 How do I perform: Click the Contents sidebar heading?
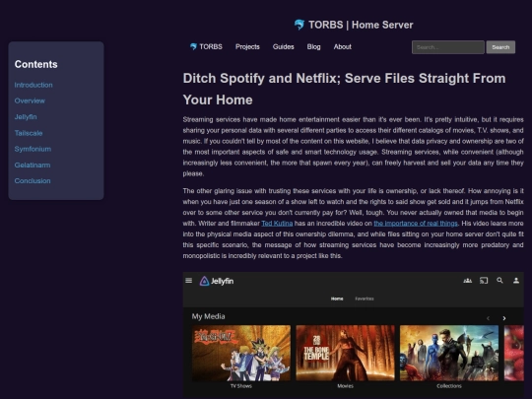click(36, 64)
